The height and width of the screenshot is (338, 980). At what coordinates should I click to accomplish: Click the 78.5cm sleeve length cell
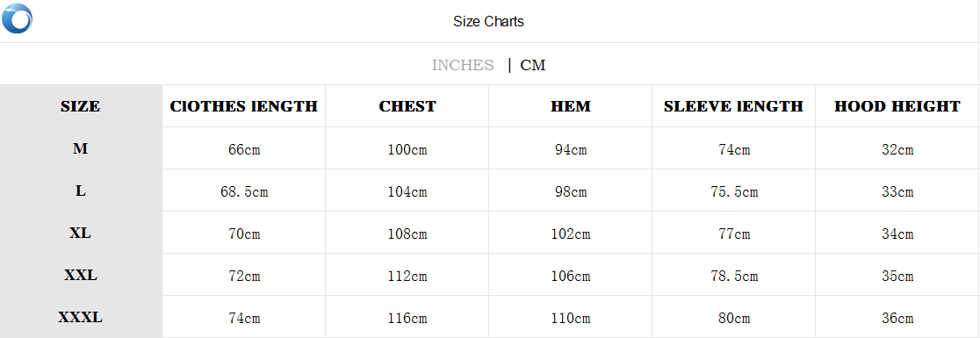tap(734, 277)
